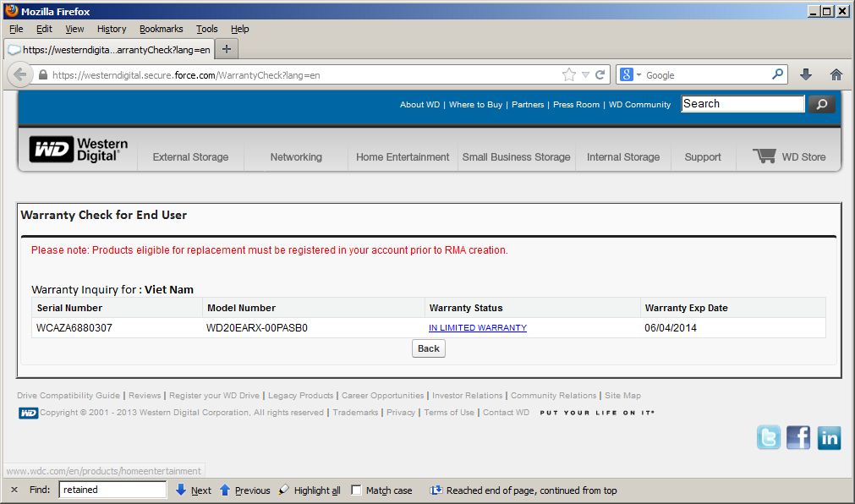Open Small Business Storage navigation item
The width and height of the screenshot is (855, 504).
point(517,157)
